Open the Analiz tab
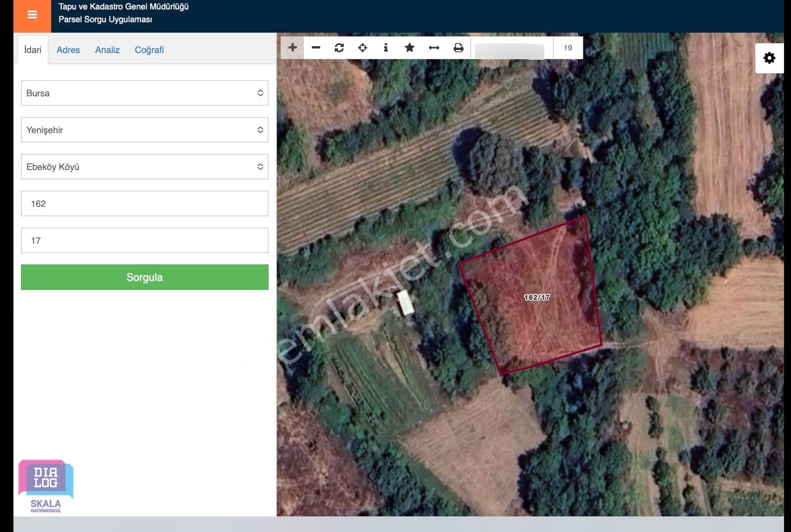This screenshot has height=532, width=791. tap(107, 50)
